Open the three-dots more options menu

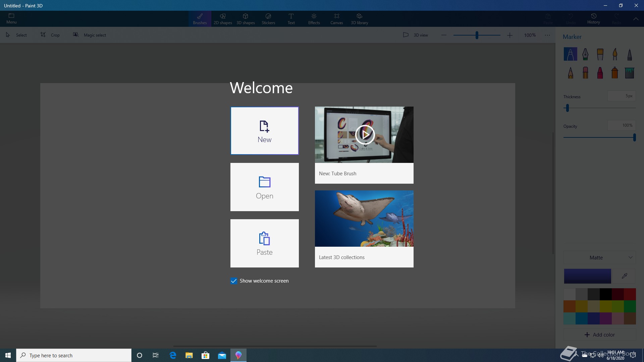(x=547, y=35)
